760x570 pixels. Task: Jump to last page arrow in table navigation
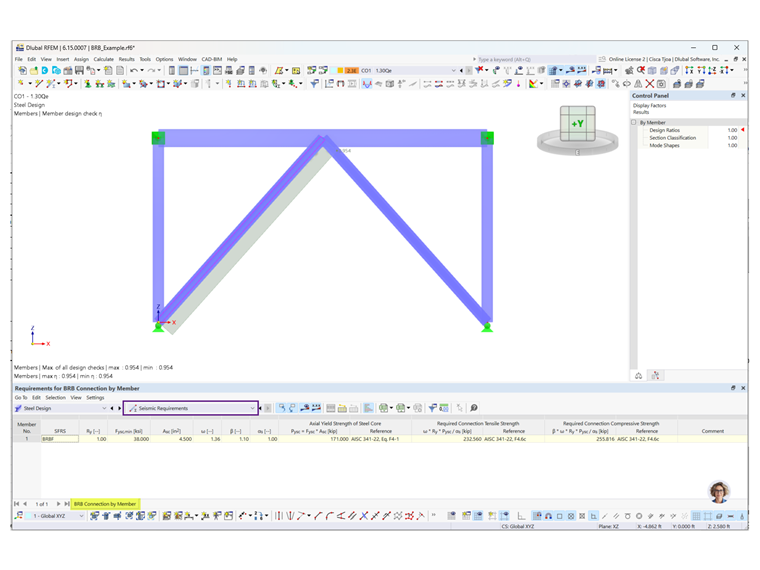tap(67, 504)
